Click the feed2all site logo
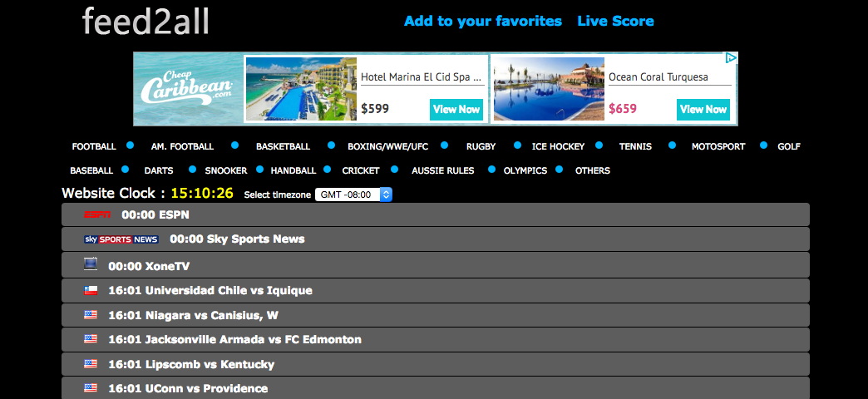868x399 pixels. [146, 22]
